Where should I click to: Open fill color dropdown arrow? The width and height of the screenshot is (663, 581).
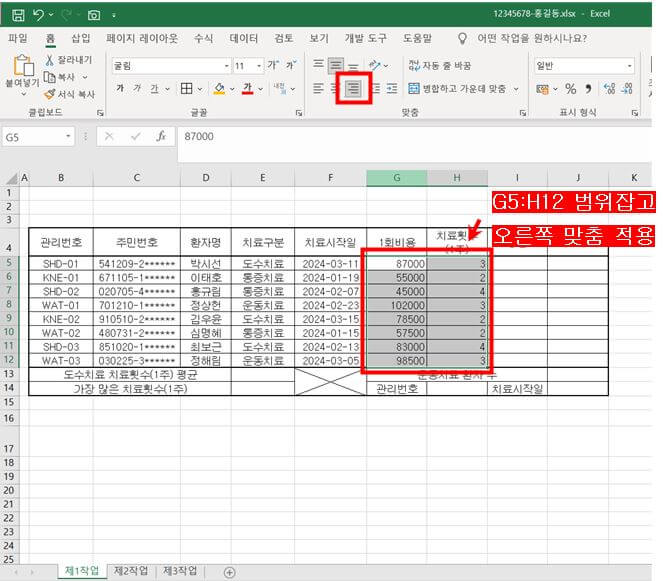(x=232, y=89)
